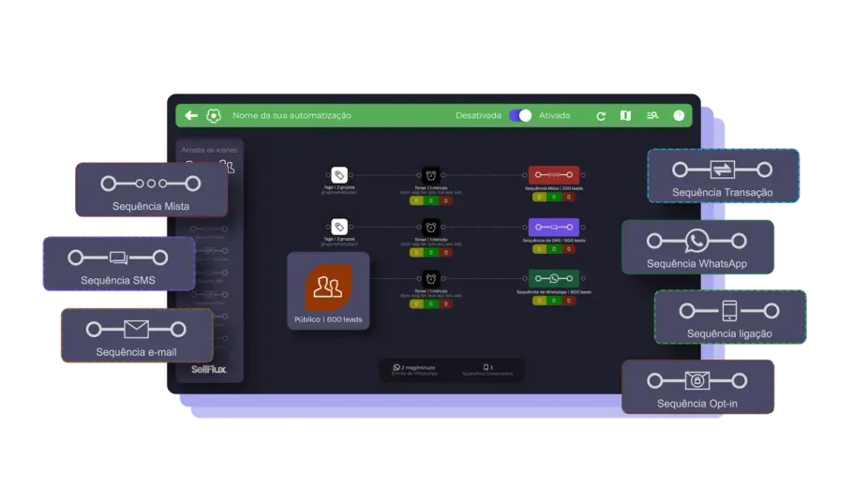Click the search list icon in toolbar
Image resolution: width=868 pixels, height=488 pixels.
(652, 116)
